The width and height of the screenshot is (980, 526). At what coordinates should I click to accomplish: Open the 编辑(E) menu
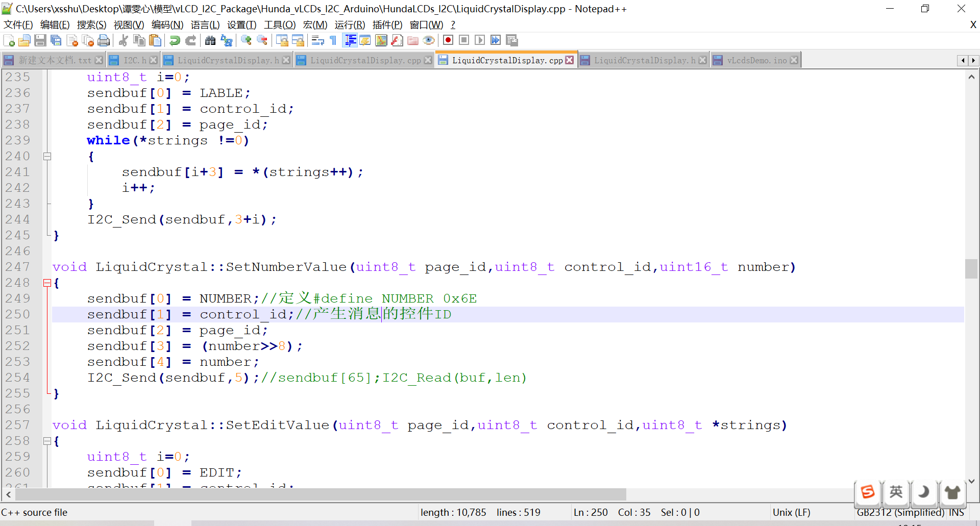tap(55, 24)
